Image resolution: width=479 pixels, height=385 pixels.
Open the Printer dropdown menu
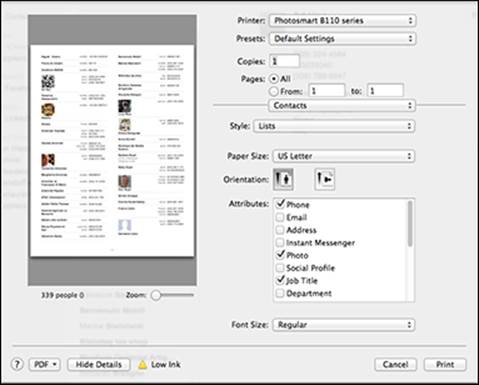(x=342, y=21)
